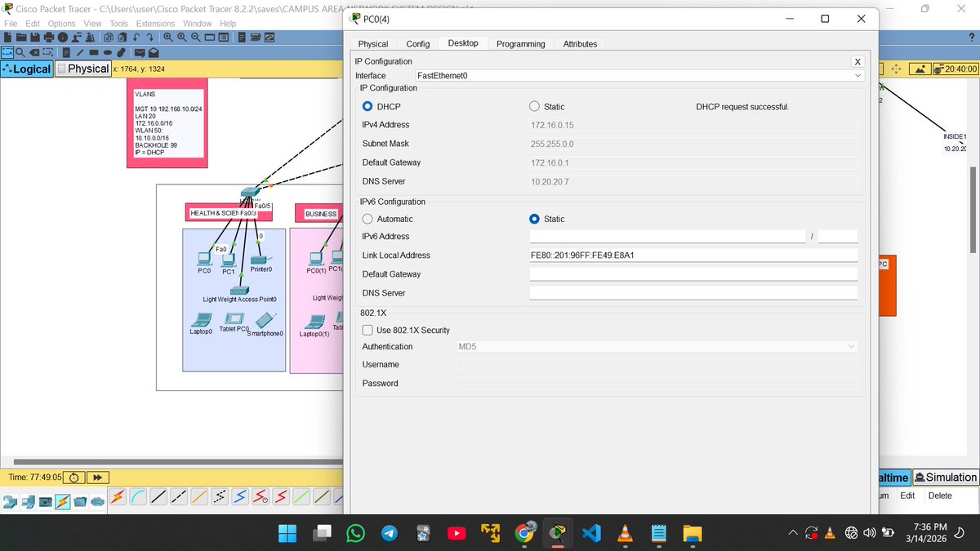The width and height of the screenshot is (980, 551).
Task: Switch to the Physical workspace view
Action: [x=82, y=69]
